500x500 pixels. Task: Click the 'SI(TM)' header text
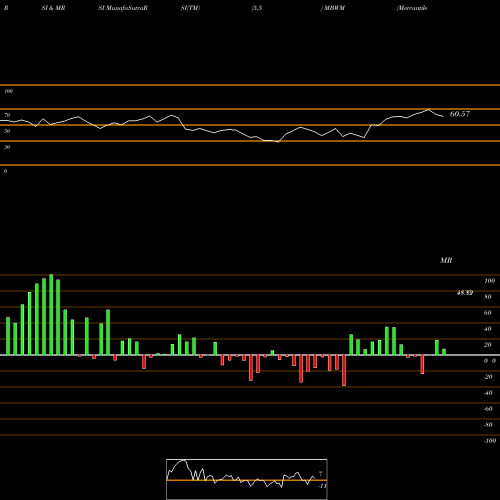point(190,8)
